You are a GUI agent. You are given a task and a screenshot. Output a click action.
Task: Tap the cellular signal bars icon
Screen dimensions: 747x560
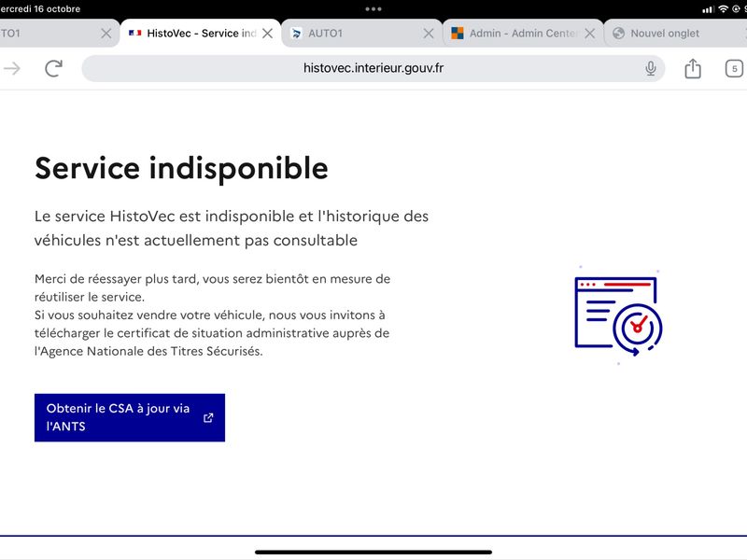click(709, 9)
